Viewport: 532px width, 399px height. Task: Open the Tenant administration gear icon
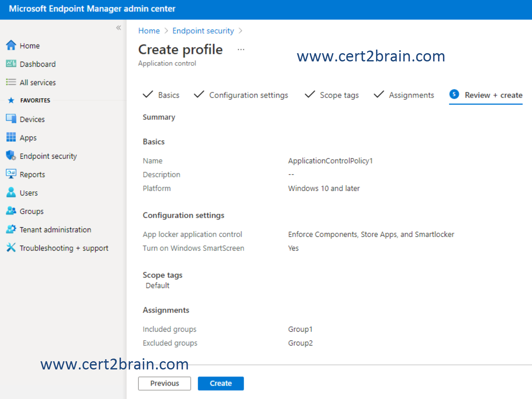tap(11, 229)
